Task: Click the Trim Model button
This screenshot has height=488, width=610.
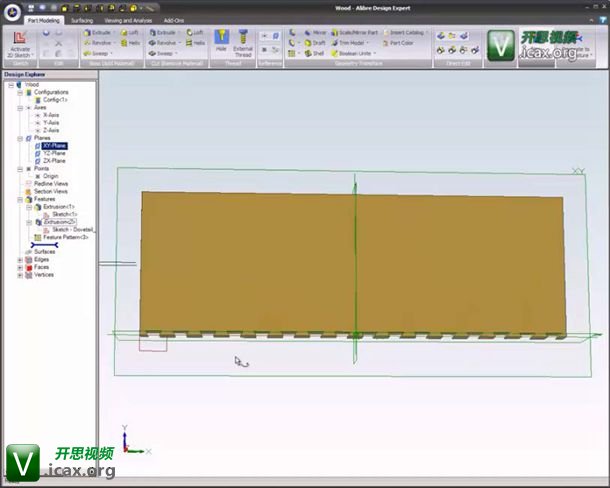Action: (x=351, y=43)
